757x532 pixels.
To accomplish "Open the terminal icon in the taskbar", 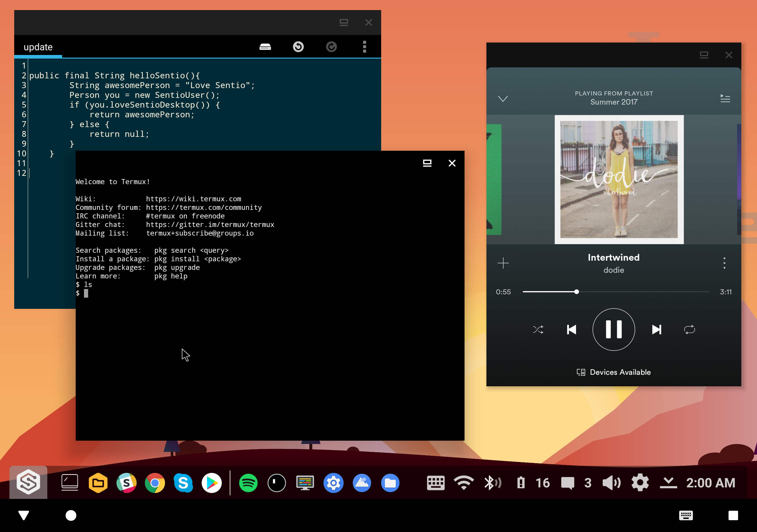I will pos(69,483).
